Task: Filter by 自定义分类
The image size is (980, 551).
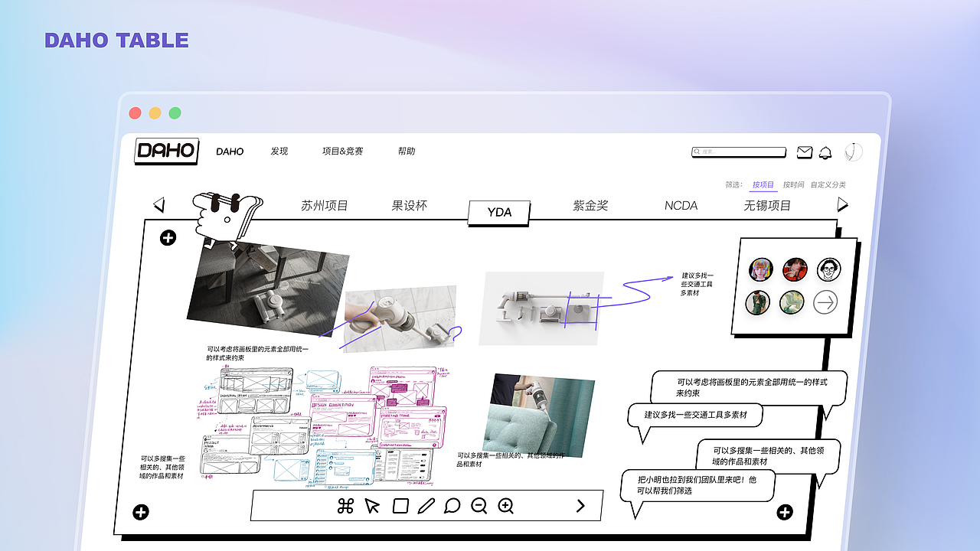Action: pos(828,184)
